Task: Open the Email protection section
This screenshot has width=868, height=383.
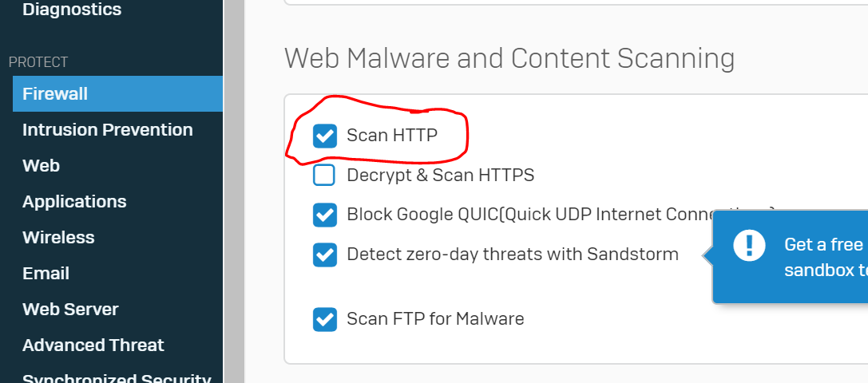Action: [46, 274]
